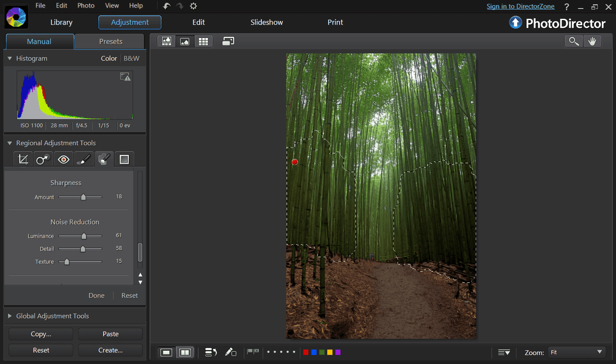
Task: Click the rotate photo icon
Action: [x=211, y=352]
